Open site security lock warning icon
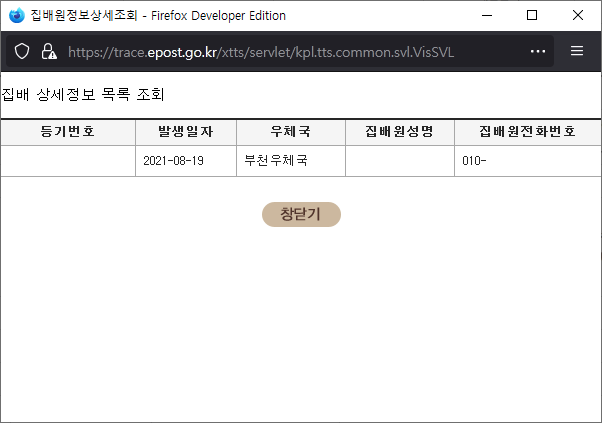 click(49, 51)
